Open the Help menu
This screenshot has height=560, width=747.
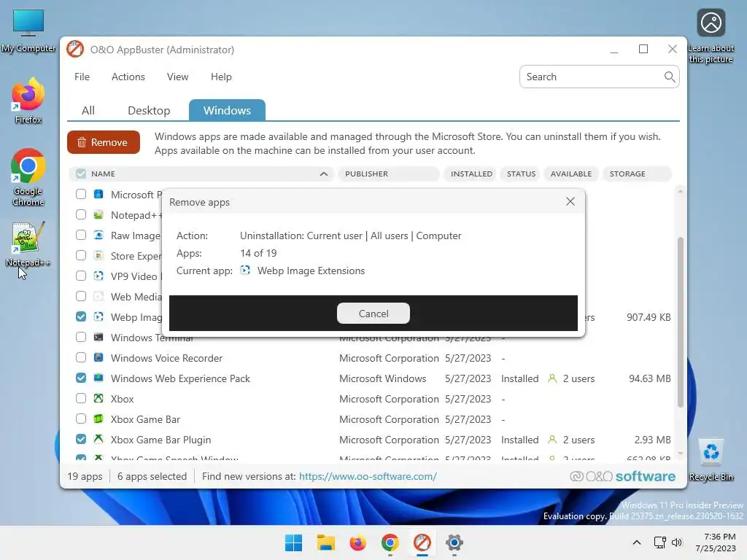coord(221,77)
